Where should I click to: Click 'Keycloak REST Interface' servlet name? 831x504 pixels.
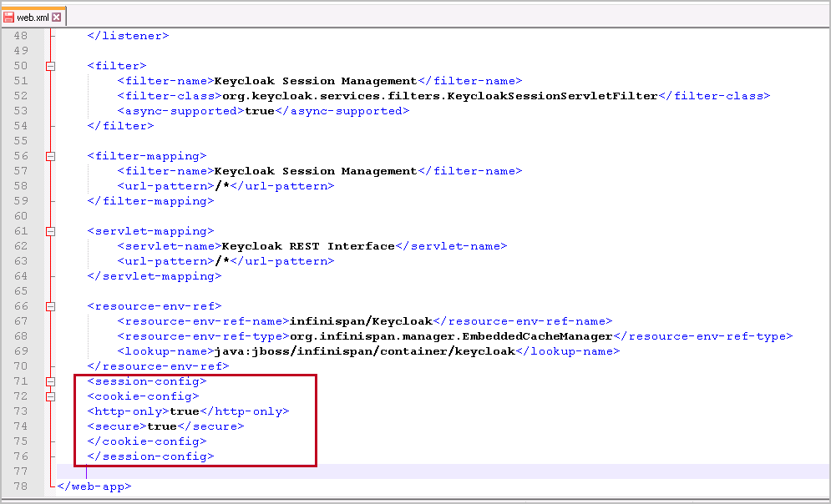click(x=308, y=246)
